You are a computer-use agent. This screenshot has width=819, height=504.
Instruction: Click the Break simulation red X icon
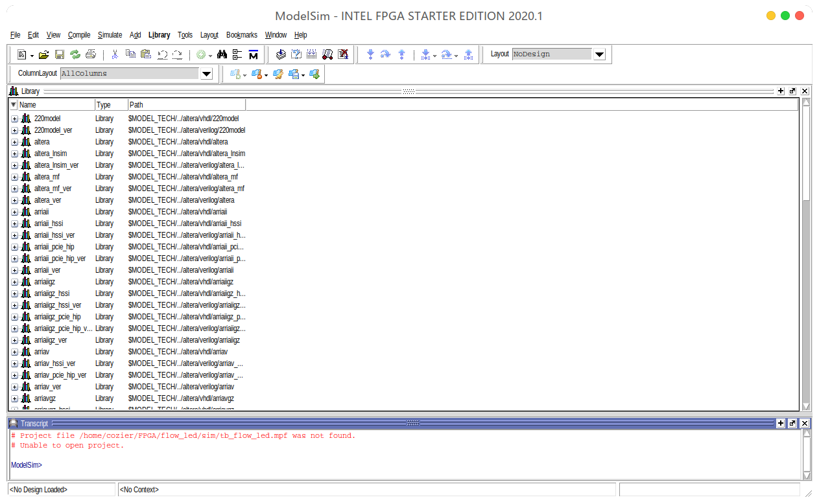pyautogui.click(x=343, y=55)
